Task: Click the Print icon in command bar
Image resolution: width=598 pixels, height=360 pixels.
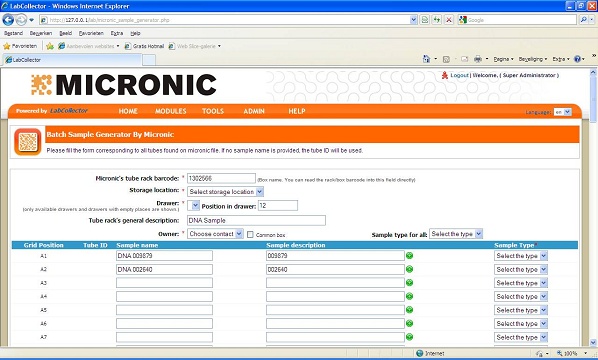Action: click(477, 59)
